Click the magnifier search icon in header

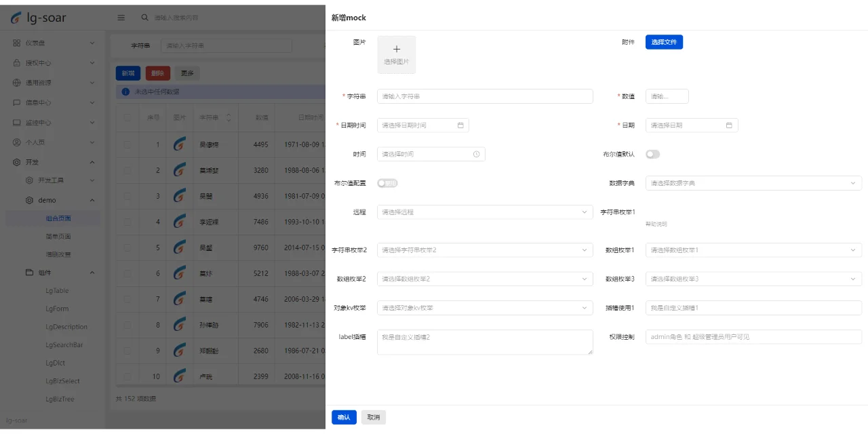[144, 18]
